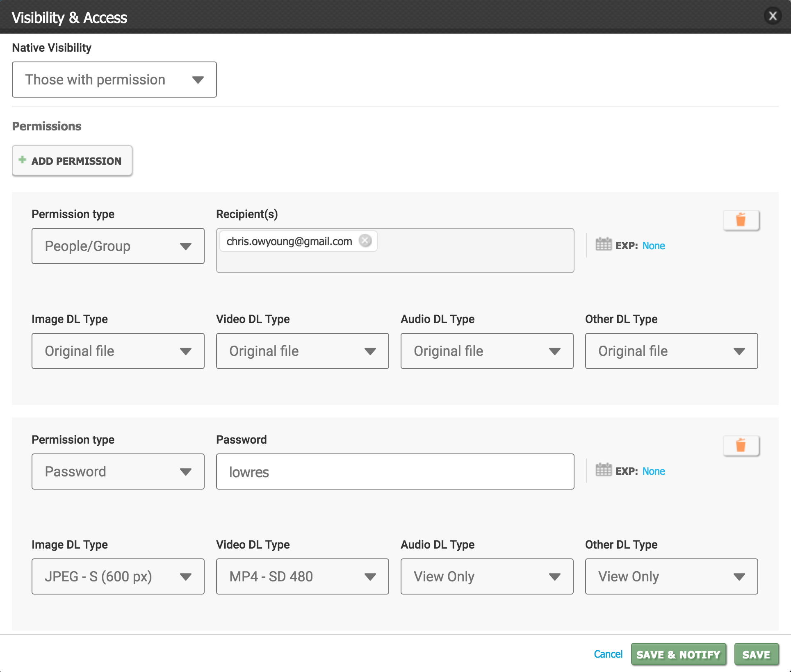This screenshot has height=672, width=791.
Task: Open the Native Visibility dropdown
Action: (x=114, y=80)
